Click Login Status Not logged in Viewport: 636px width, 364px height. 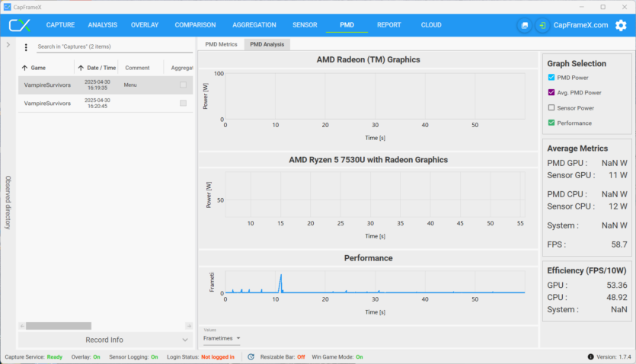click(201, 356)
